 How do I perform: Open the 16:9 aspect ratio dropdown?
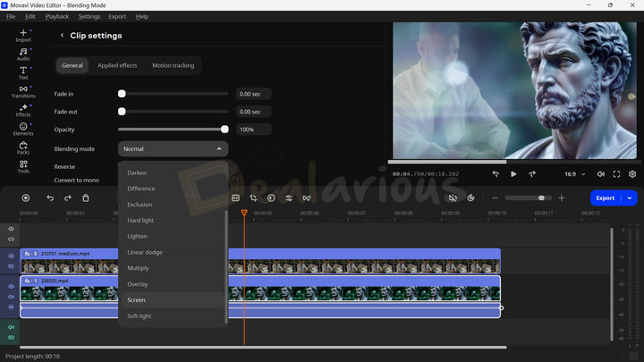coord(577,174)
